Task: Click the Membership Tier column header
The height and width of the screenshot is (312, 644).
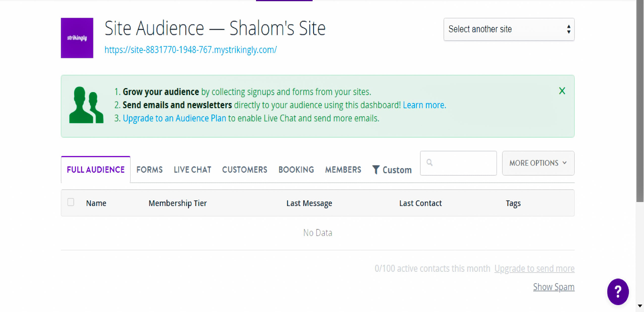Action: [x=178, y=203]
